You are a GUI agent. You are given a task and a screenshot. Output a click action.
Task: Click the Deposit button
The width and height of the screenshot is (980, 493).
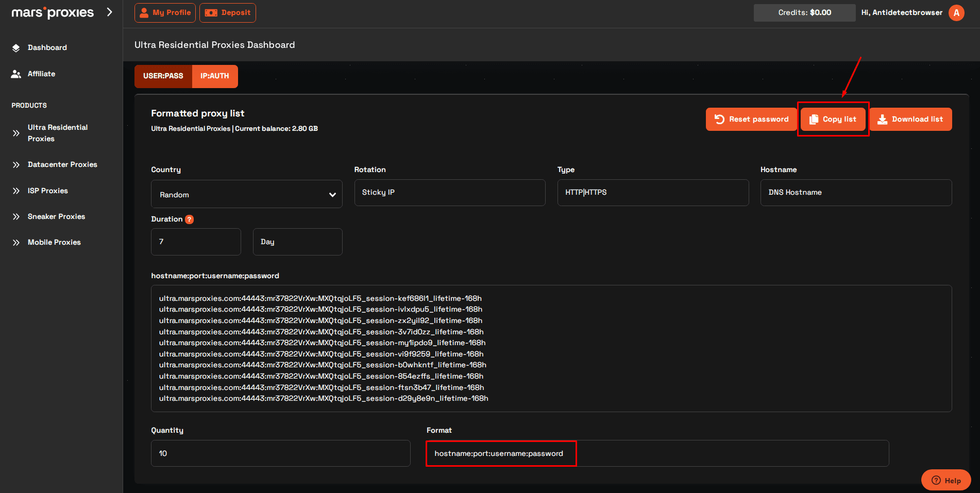(x=228, y=13)
